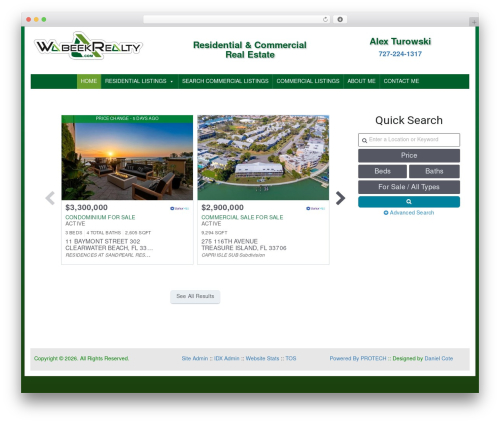Open the IDX Admin footer link

226,359
